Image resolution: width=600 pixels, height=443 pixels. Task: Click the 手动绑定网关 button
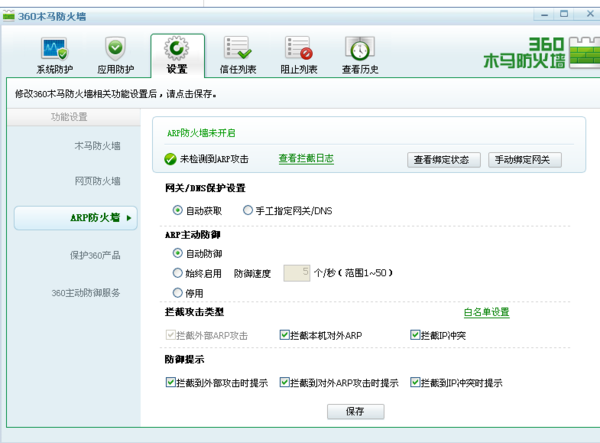[525, 160]
